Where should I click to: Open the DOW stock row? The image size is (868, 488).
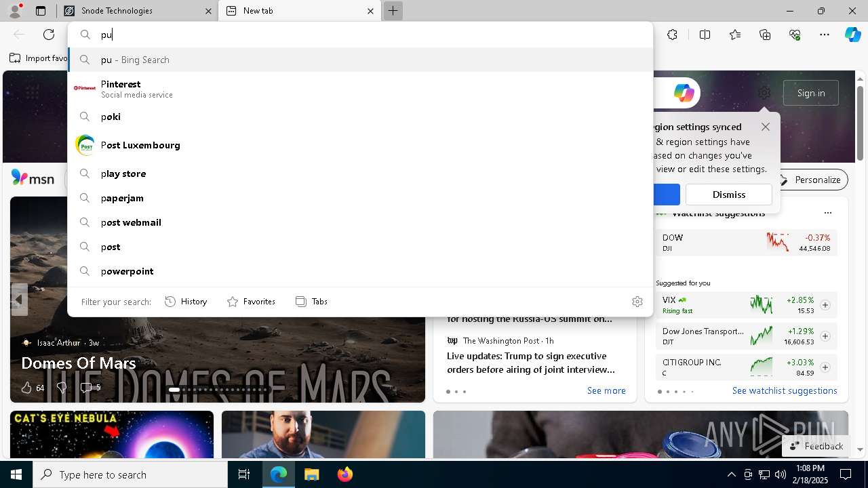746,243
